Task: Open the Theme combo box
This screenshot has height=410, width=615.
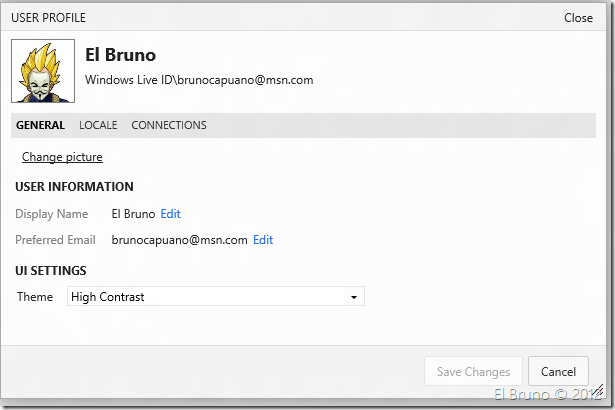Action: [215, 297]
